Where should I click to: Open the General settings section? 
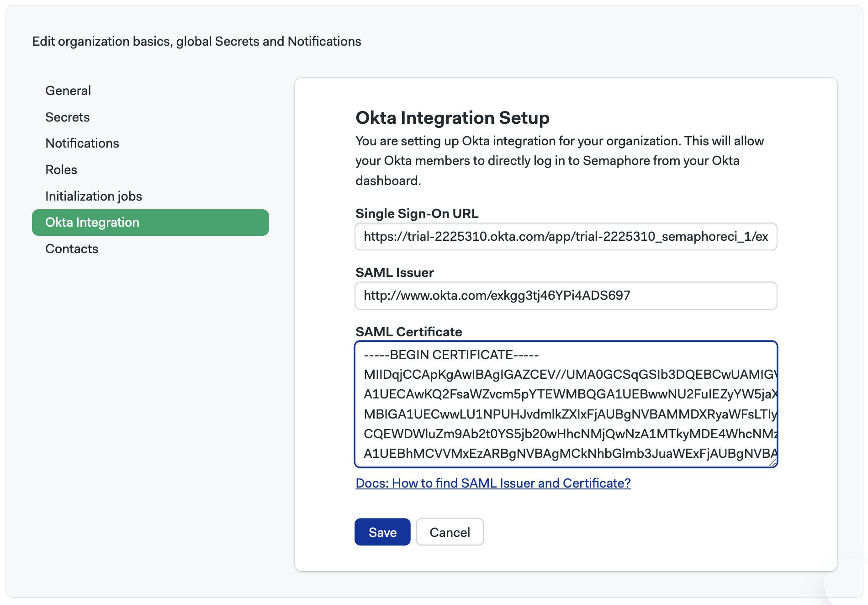coord(68,90)
